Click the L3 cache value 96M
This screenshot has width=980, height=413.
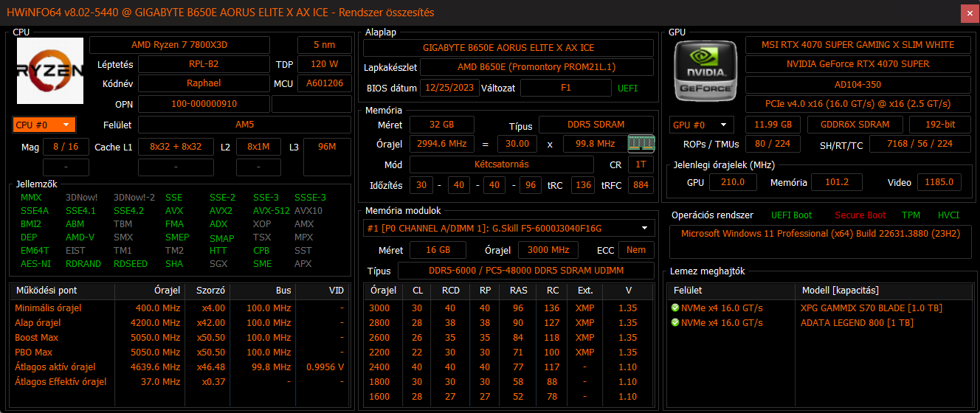pos(327,147)
